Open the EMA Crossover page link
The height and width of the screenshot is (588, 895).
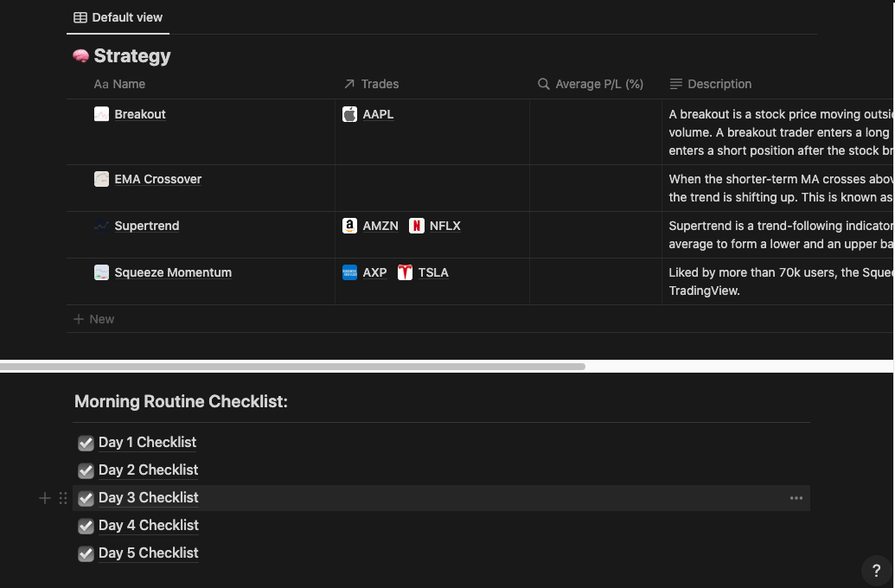158,179
